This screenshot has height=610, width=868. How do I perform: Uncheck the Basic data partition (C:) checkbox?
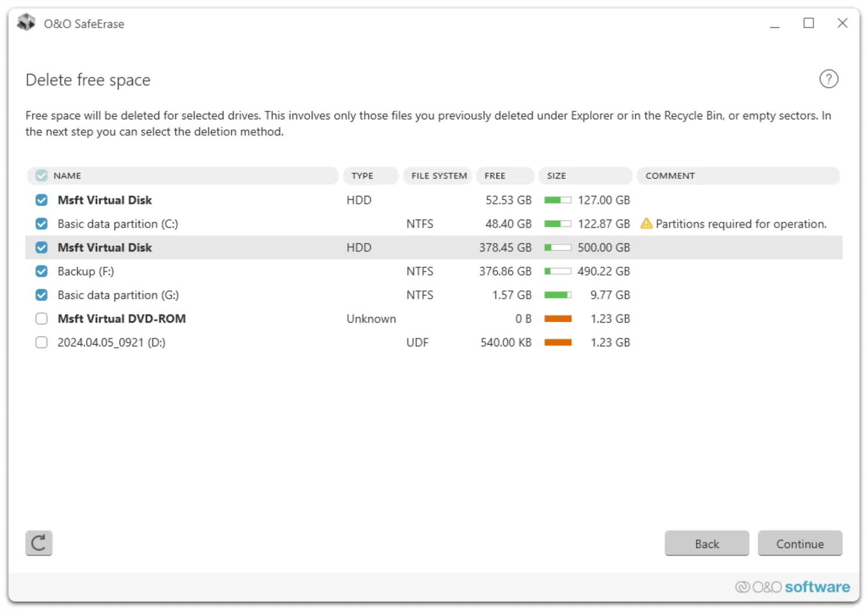[42, 224]
